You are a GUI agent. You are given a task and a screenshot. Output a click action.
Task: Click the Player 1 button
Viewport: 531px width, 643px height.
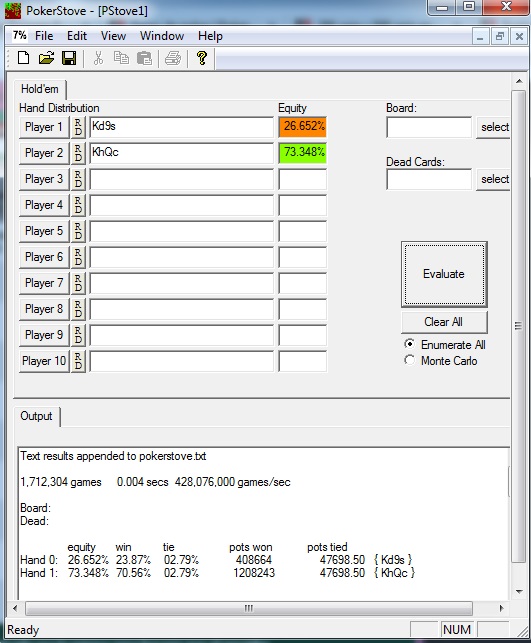coord(44,127)
